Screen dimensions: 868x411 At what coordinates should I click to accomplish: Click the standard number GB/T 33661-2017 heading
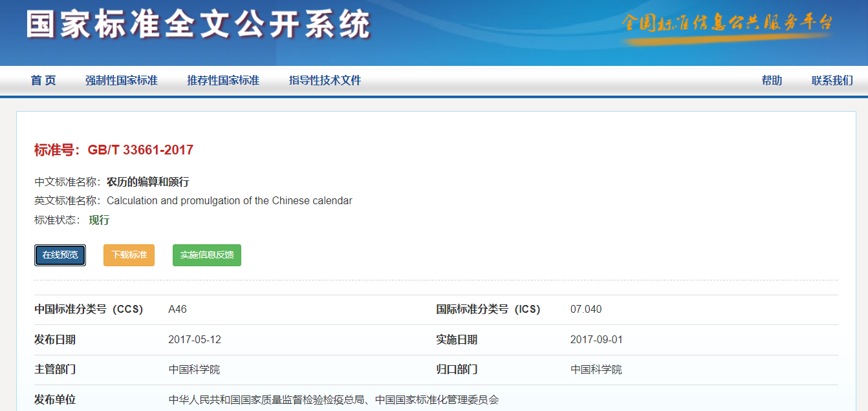coord(114,150)
